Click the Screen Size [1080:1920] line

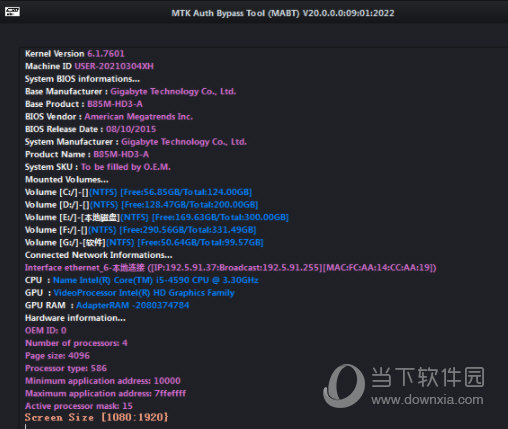[x=97, y=417]
